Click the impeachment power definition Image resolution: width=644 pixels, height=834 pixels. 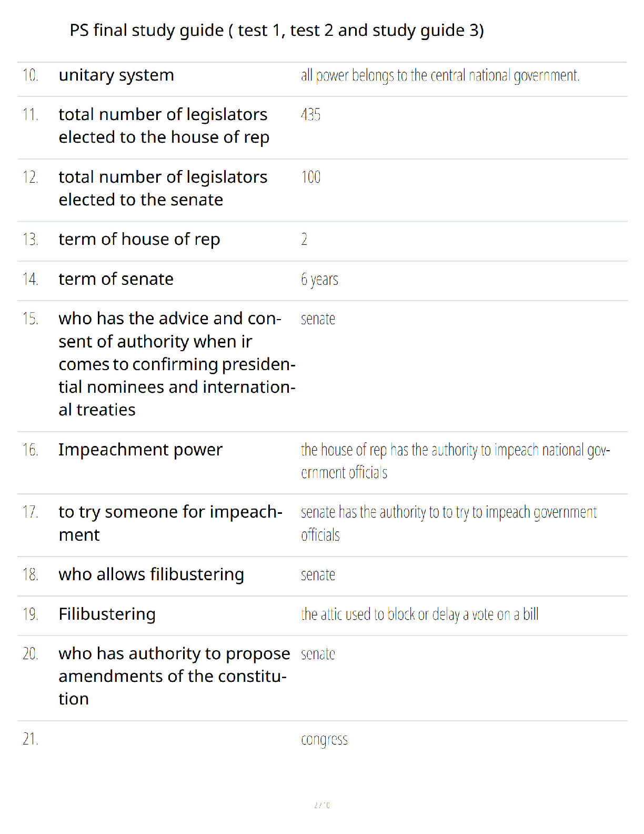pyautogui.click(x=456, y=461)
